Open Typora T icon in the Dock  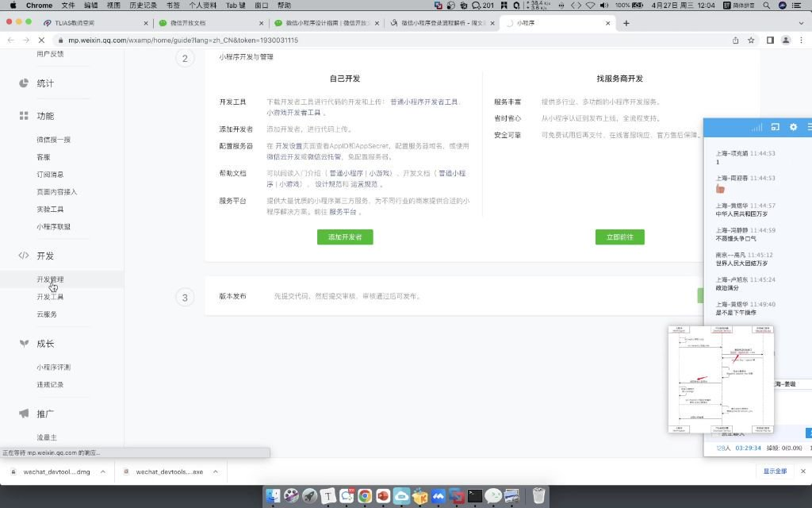click(327, 495)
